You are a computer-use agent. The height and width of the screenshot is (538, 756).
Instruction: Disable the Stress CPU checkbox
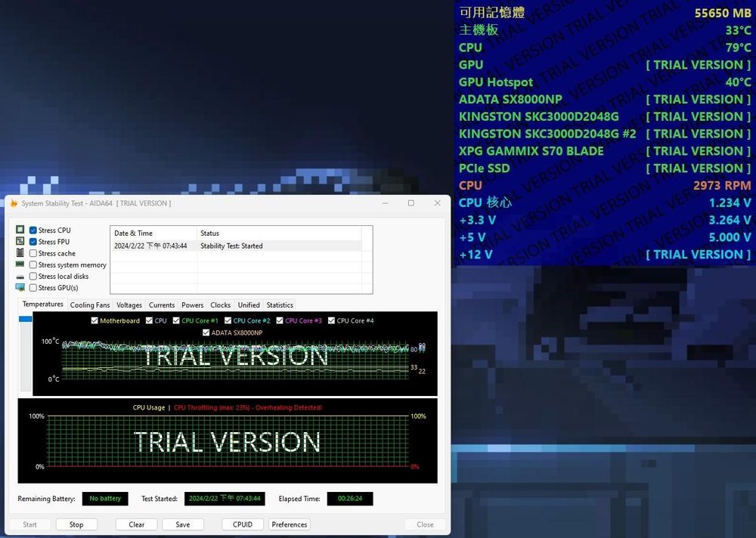tap(32, 230)
